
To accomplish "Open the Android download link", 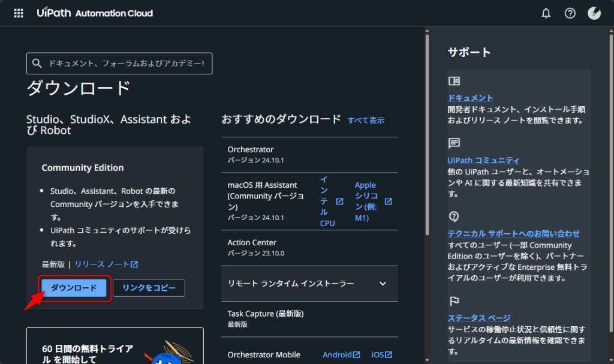I will click(x=337, y=354).
